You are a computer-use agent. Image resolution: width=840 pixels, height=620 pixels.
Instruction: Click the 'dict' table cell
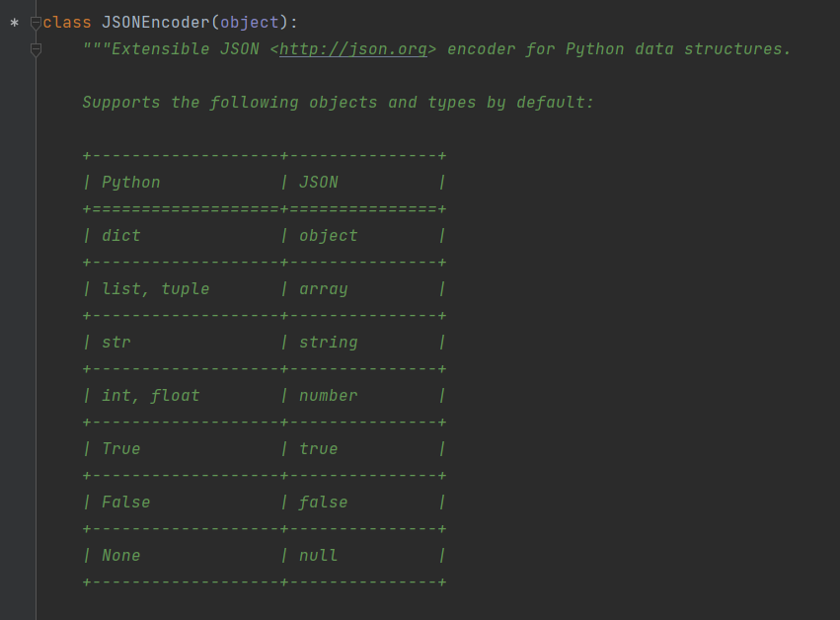(x=121, y=236)
